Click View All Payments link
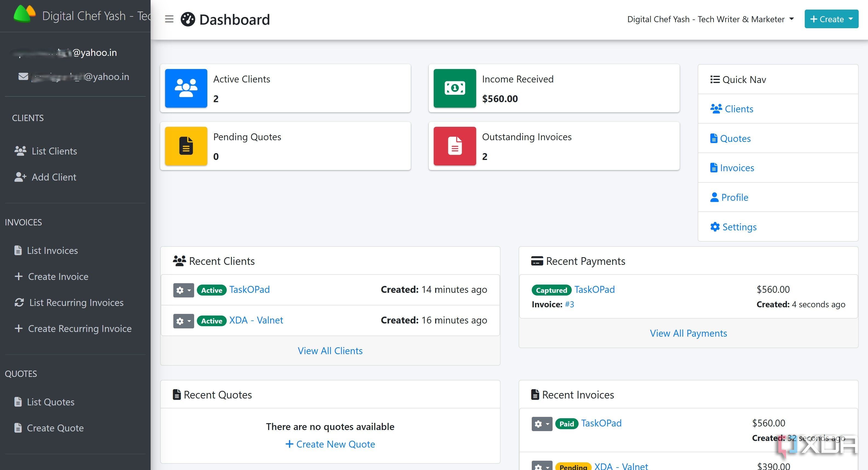Image resolution: width=868 pixels, height=470 pixels. pos(688,333)
